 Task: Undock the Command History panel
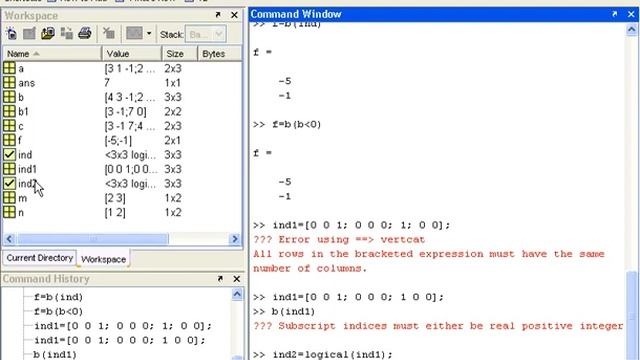pyautogui.click(x=220, y=279)
